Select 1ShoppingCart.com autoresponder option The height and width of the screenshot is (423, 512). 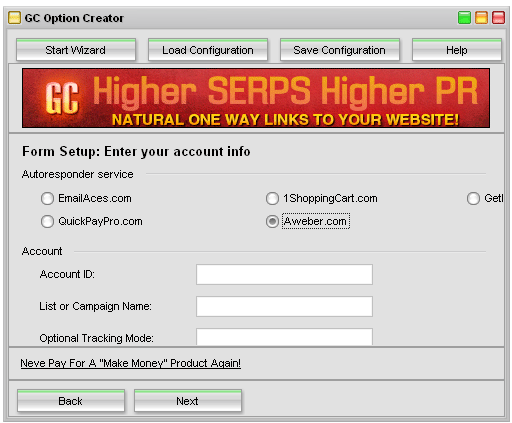272,198
